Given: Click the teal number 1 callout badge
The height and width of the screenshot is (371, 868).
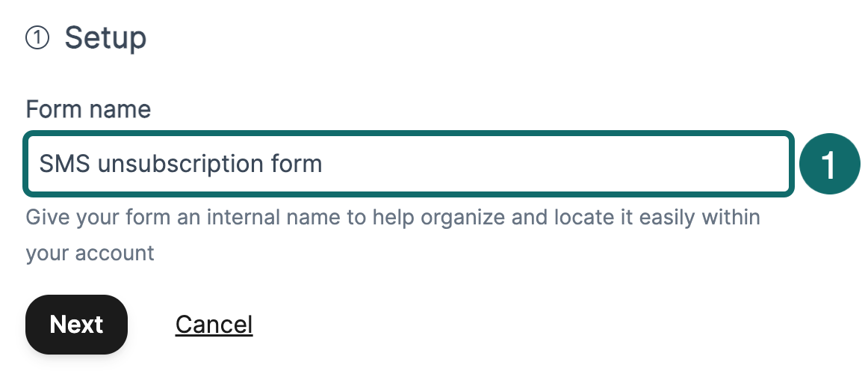Looking at the screenshot, I should [830, 163].
